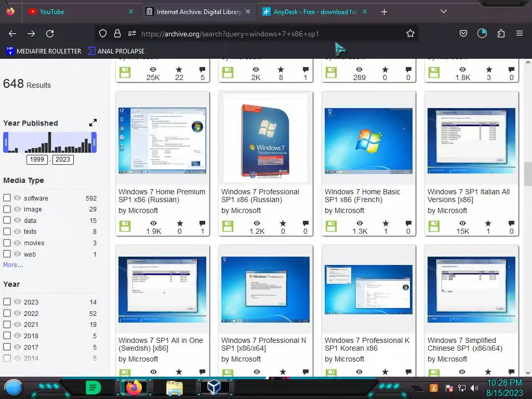Click the 1999 start year field
Screen dimensions: 532x399
click(37, 159)
